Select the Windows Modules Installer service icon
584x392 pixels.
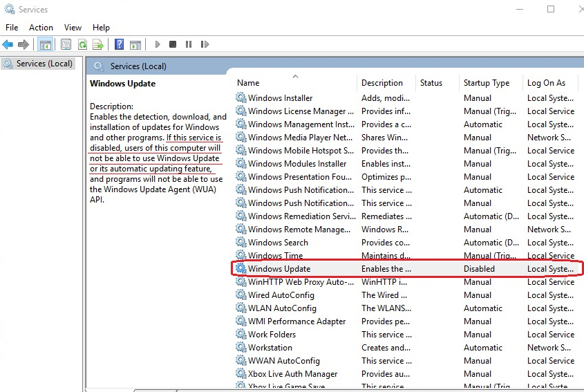coord(241,164)
